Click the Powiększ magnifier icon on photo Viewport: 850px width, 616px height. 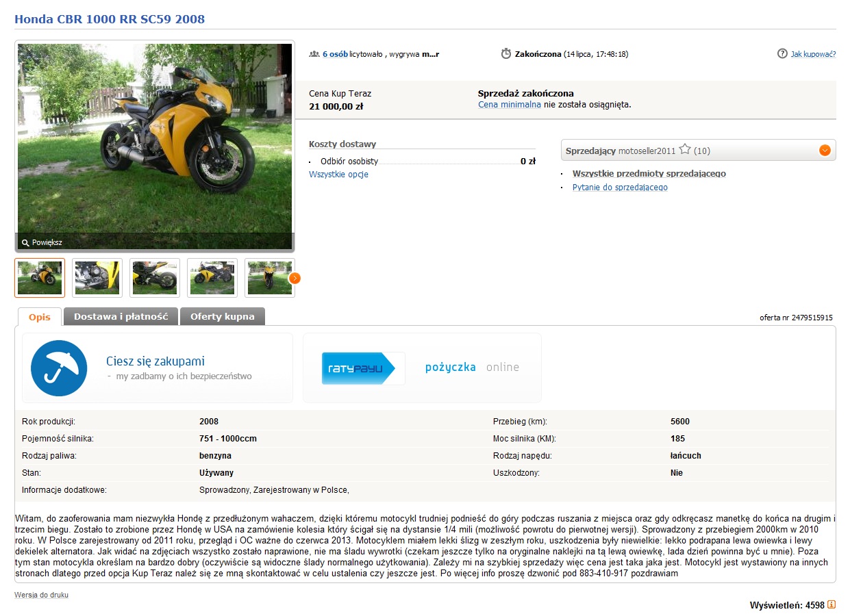[x=25, y=243]
